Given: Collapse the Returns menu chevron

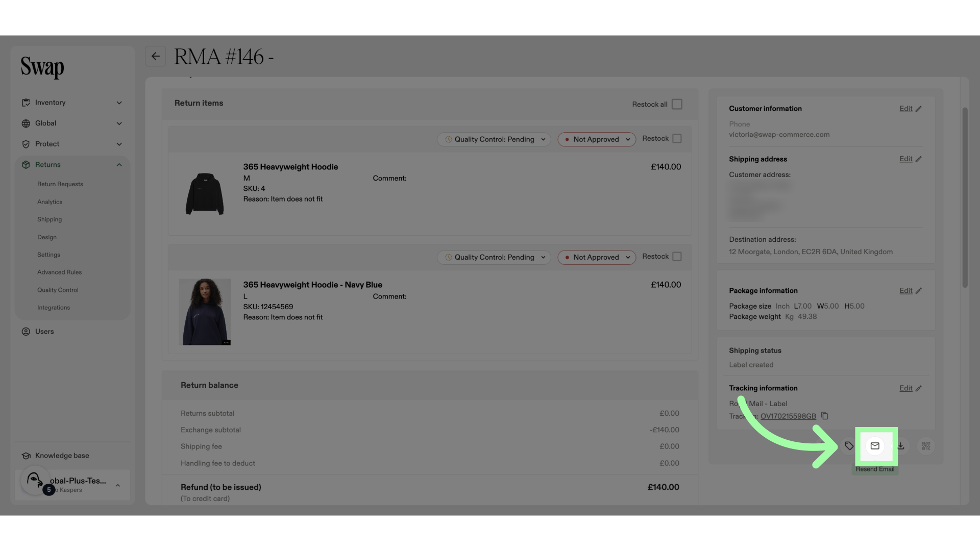Looking at the screenshot, I should tap(119, 165).
